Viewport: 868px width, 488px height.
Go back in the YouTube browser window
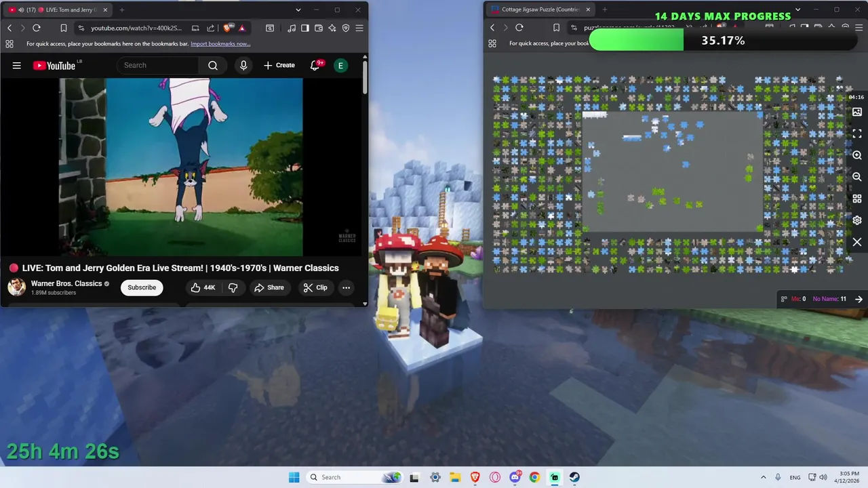pos(9,28)
